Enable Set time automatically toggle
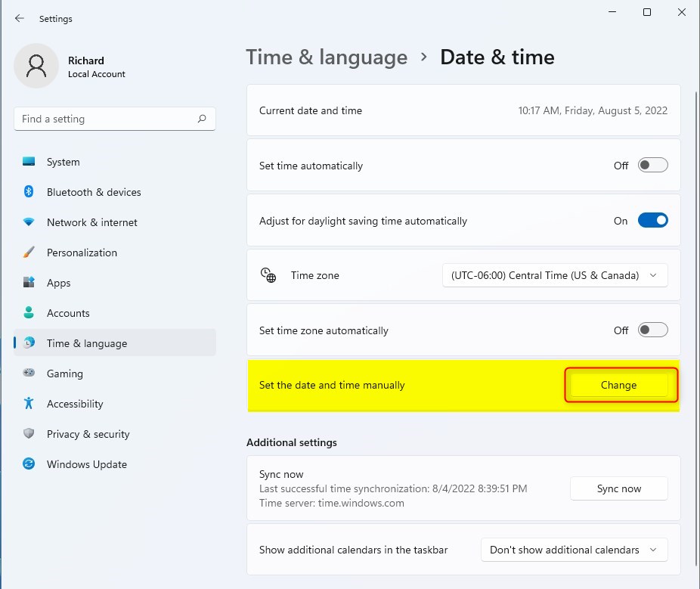This screenshot has height=589, width=700. [652, 166]
